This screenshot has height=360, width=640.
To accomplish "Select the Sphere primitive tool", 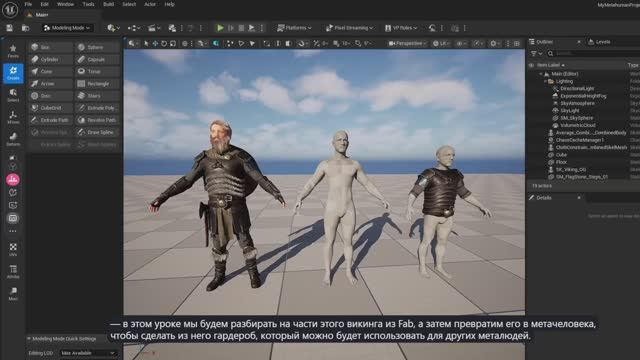I will (97, 47).
